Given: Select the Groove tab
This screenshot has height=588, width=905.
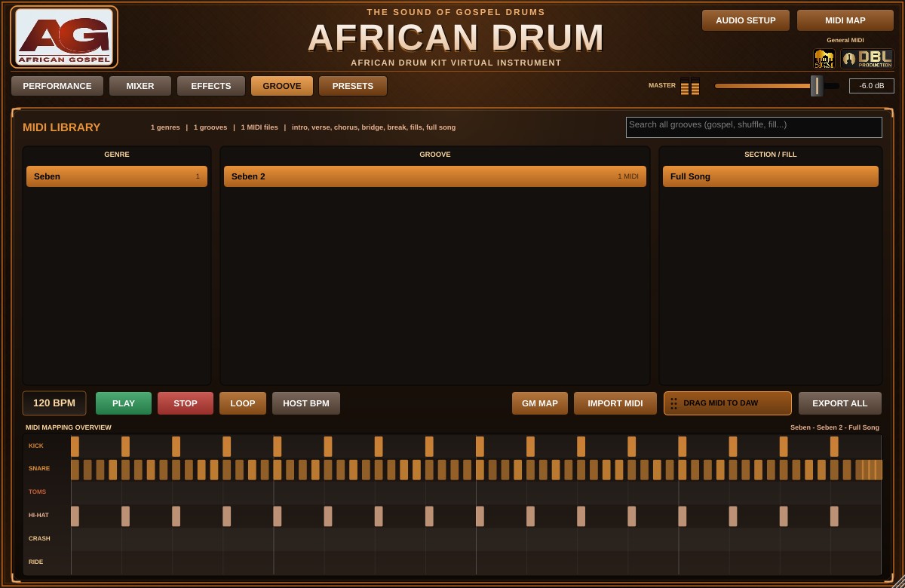Looking at the screenshot, I should click(x=282, y=86).
